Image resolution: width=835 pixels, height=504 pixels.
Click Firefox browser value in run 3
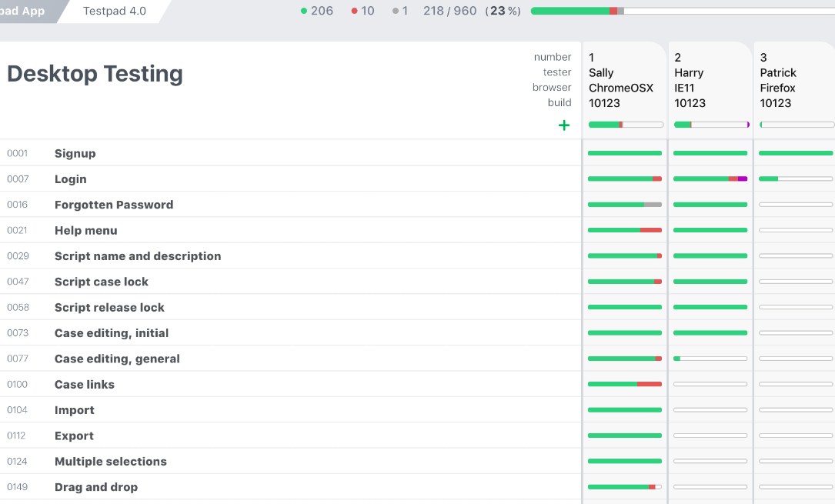click(777, 88)
